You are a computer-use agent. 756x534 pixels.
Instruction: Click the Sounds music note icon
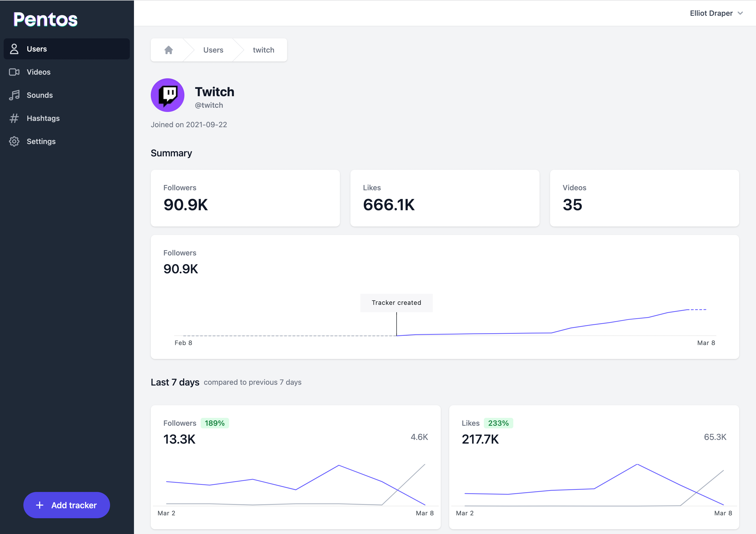click(x=14, y=95)
